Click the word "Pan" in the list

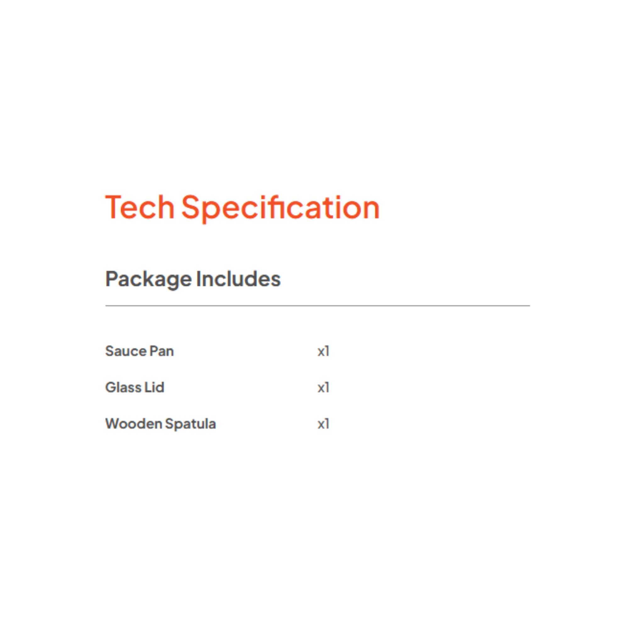(162, 351)
